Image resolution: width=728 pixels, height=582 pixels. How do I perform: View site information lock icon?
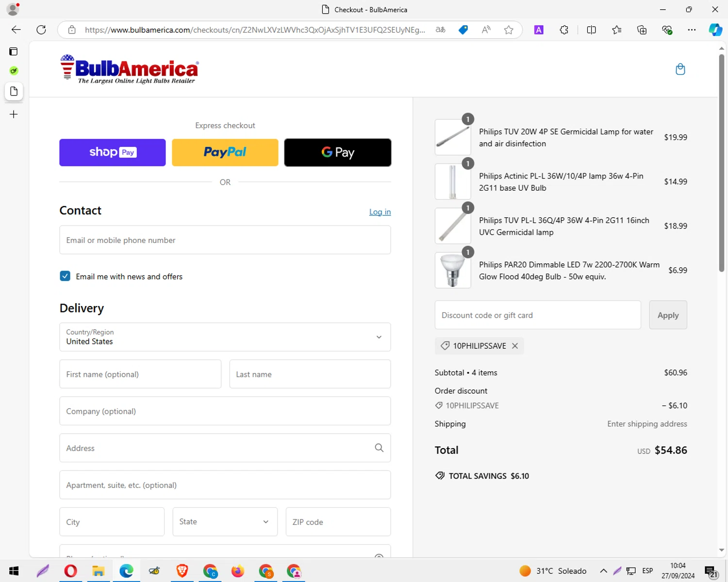[x=72, y=30]
